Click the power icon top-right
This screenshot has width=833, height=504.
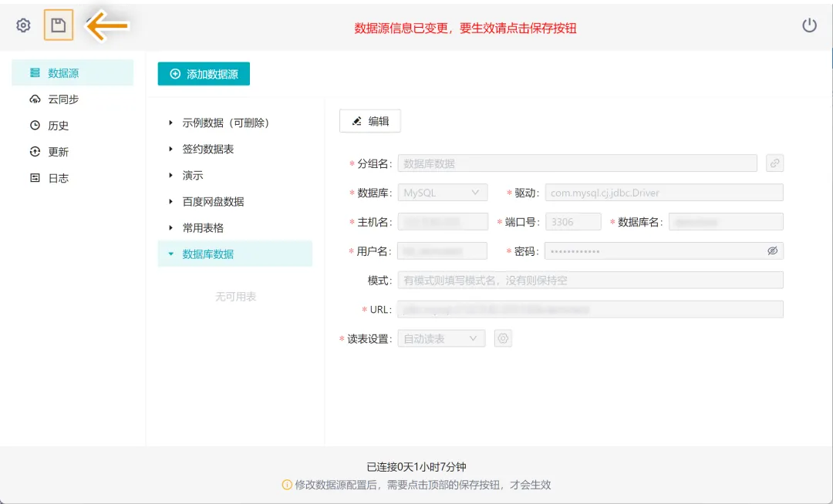pos(809,25)
